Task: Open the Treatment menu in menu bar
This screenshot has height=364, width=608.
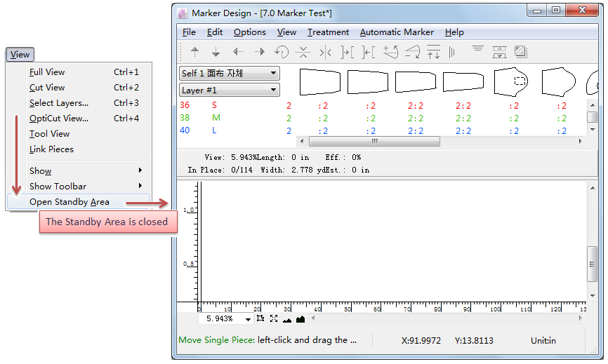Action: (x=328, y=32)
